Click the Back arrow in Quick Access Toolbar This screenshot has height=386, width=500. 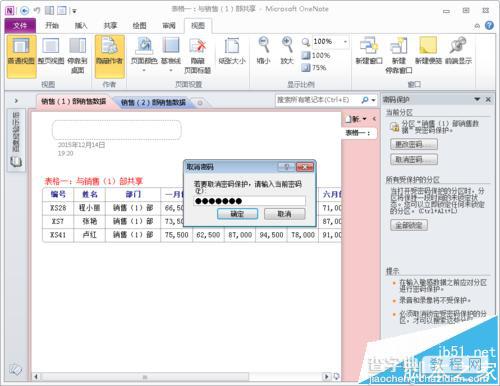pos(24,11)
